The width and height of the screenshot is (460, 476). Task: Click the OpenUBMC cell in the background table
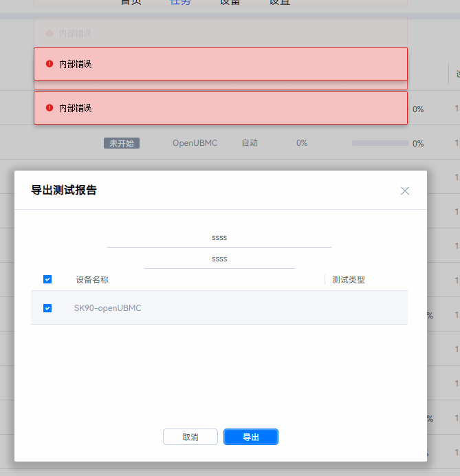(195, 143)
